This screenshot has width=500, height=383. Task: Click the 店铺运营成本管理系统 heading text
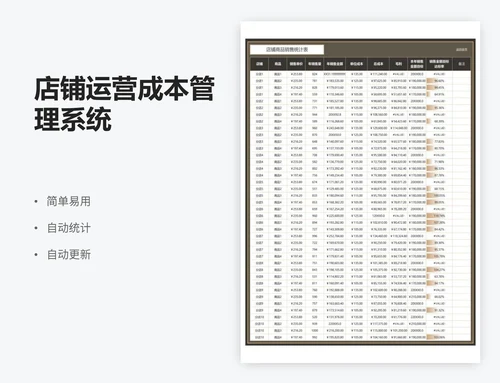pyautogui.click(x=124, y=103)
